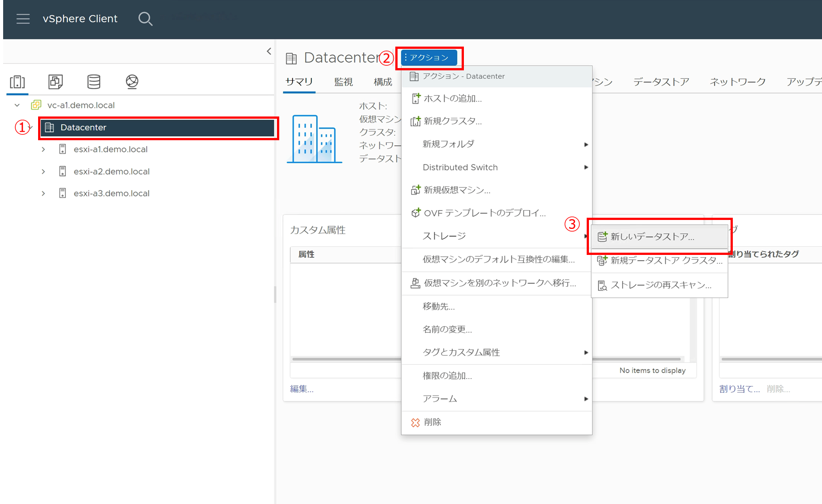The height and width of the screenshot is (504, 822).
Task: Switch to Hosts and Clusters inventory view
Action: click(x=17, y=82)
